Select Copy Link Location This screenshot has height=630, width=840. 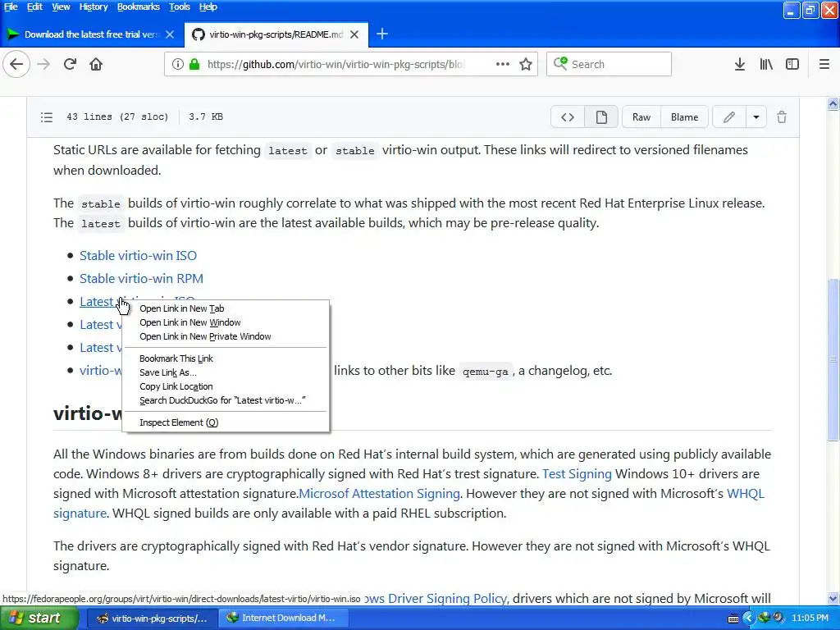(x=226, y=386)
